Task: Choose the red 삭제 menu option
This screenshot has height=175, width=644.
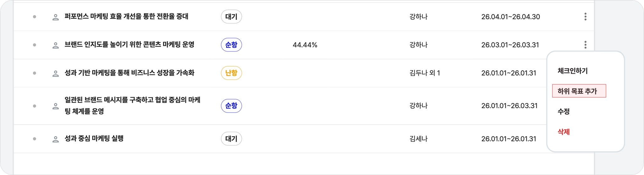Action: click(563, 132)
